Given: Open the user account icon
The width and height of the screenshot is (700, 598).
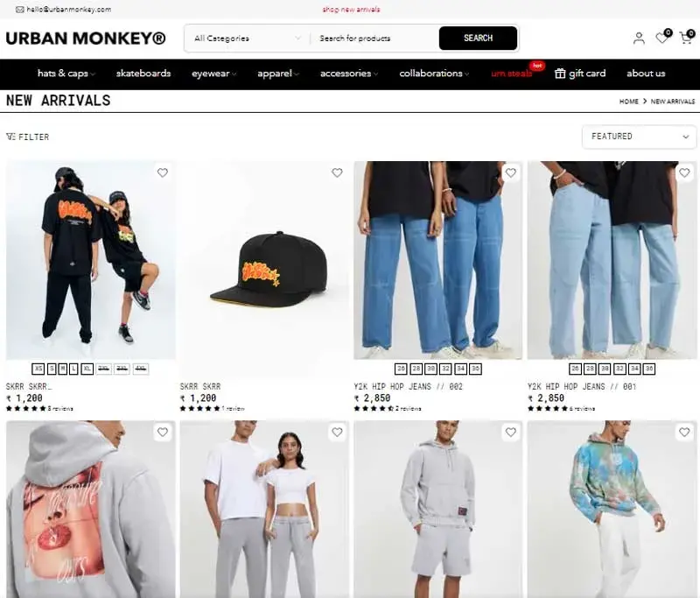Looking at the screenshot, I should pos(639,39).
